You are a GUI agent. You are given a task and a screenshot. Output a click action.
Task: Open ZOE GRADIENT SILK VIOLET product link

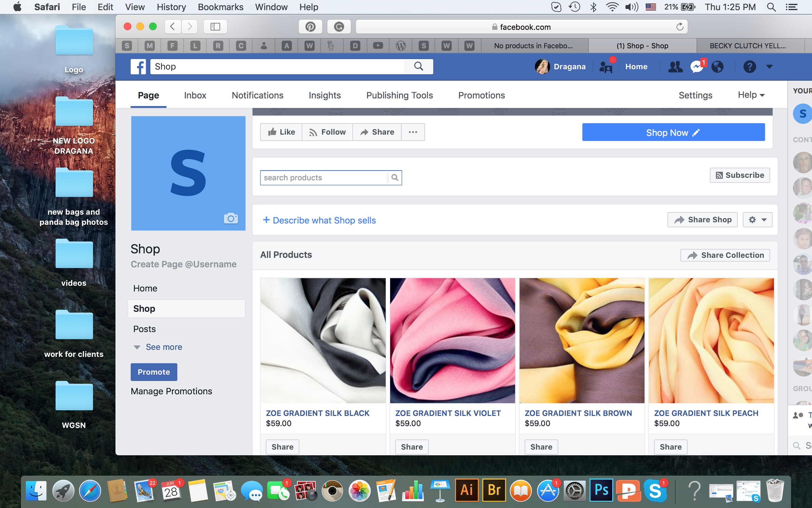(x=448, y=413)
